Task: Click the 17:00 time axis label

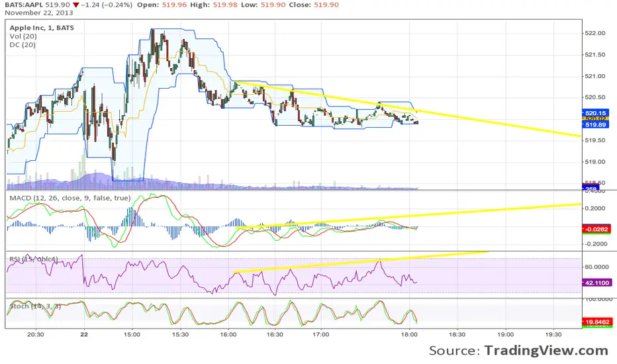Action: [320, 334]
